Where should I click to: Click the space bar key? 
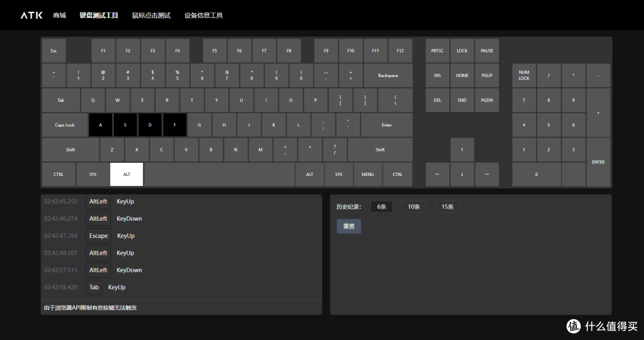click(219, 174)
